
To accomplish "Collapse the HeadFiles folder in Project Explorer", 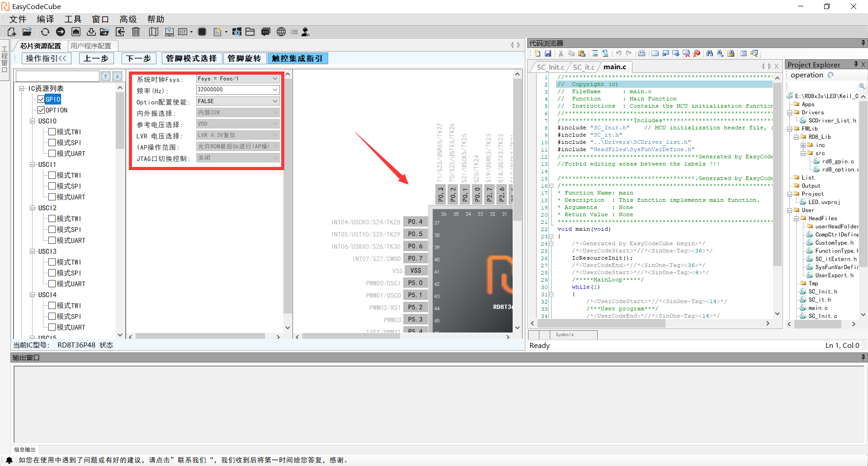I will [x=796, y=218].
